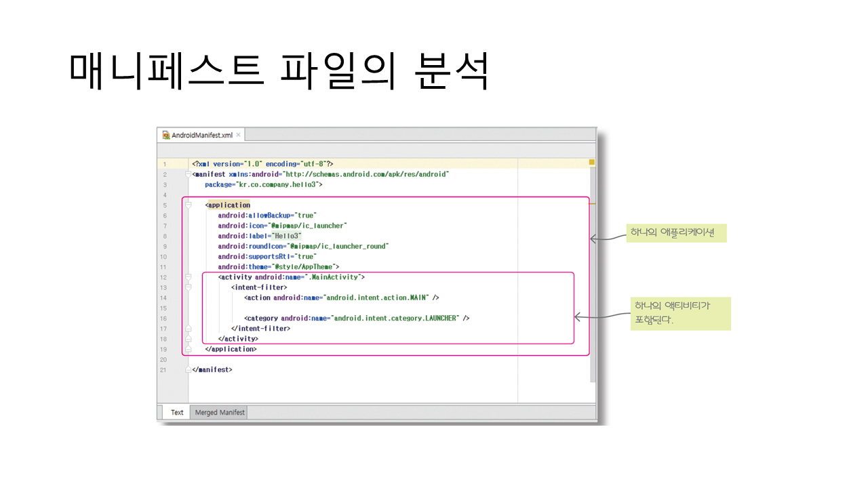Viewport: 868px width, 488px height.
Task: Switch to the Merged Manifest tab
Action: point(219,412)
